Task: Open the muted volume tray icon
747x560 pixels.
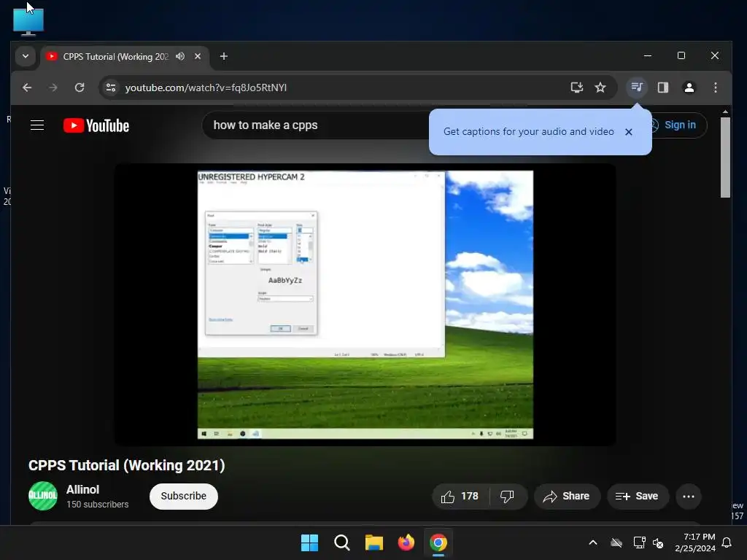Action: [x=659, y=542]
